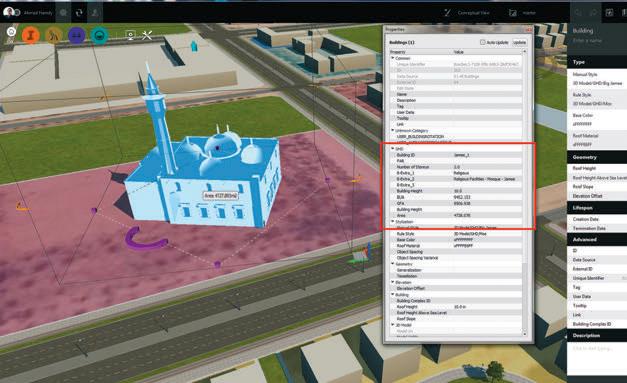627x383 pixels.
Task: Open the orange Build and Manage tools icon
Action: [31, 35]
